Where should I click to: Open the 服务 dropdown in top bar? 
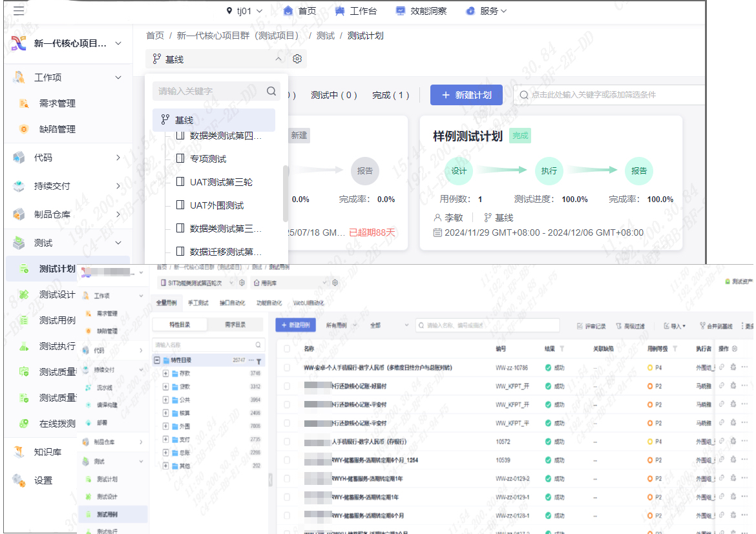pos(487,11)
